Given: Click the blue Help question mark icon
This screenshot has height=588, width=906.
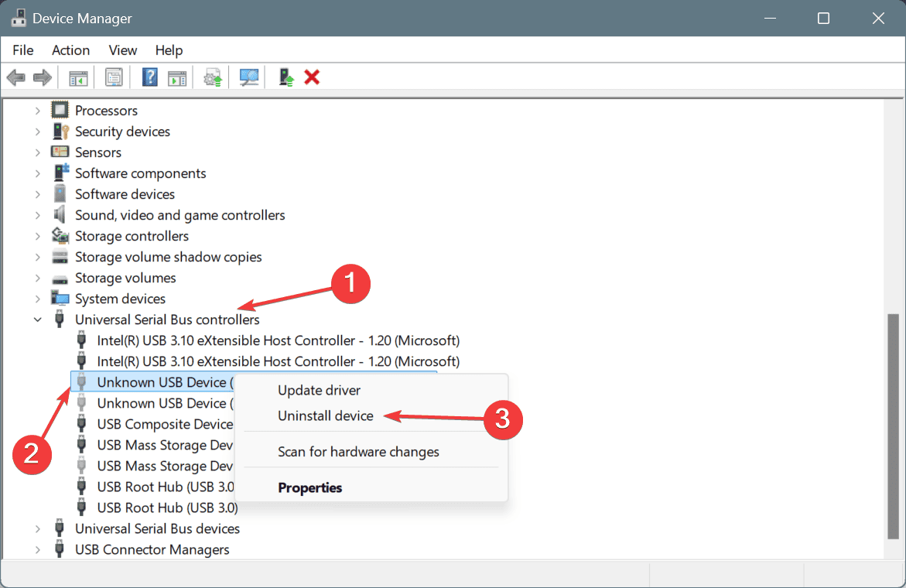Looking at the screenshot, I should (x=149, y=77).
